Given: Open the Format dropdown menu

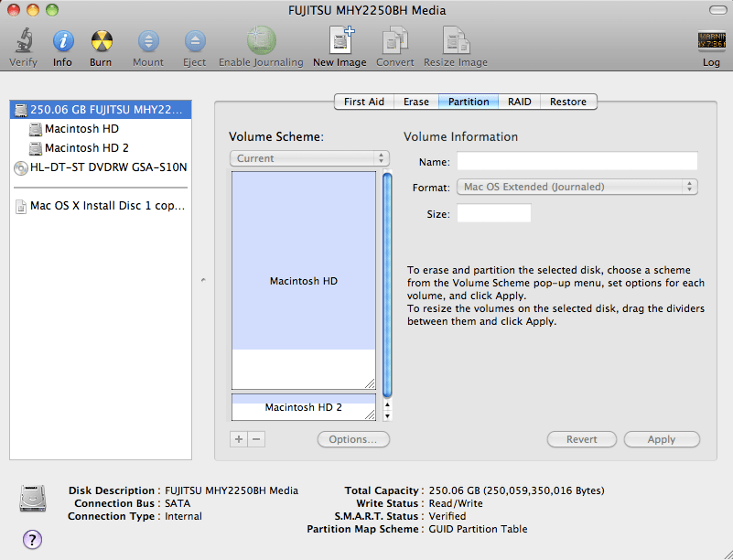Looking at the screenshot, I should [x=577, y=187].
